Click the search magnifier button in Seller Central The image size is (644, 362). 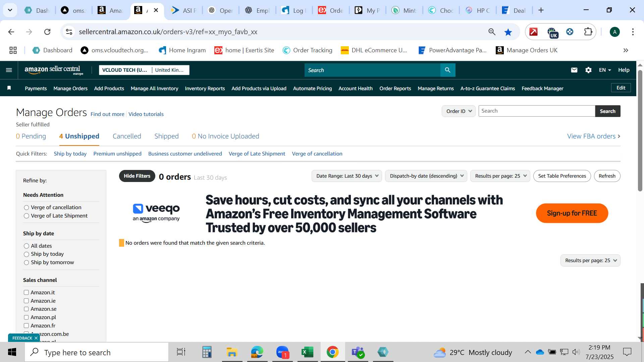(447, 70)
